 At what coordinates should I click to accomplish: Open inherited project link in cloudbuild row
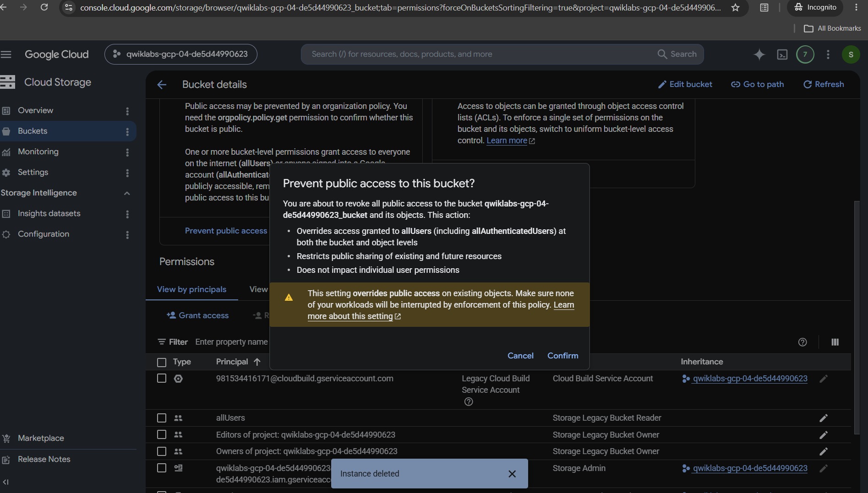coord(750,379)
